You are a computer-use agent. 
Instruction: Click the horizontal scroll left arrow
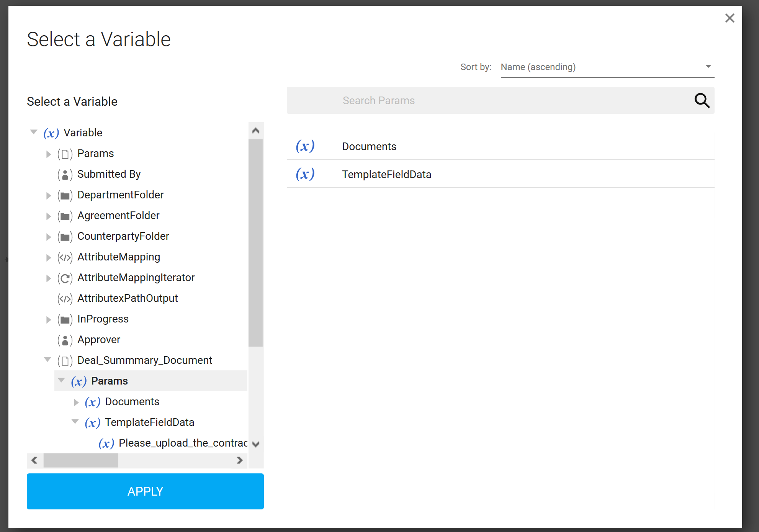34,460
